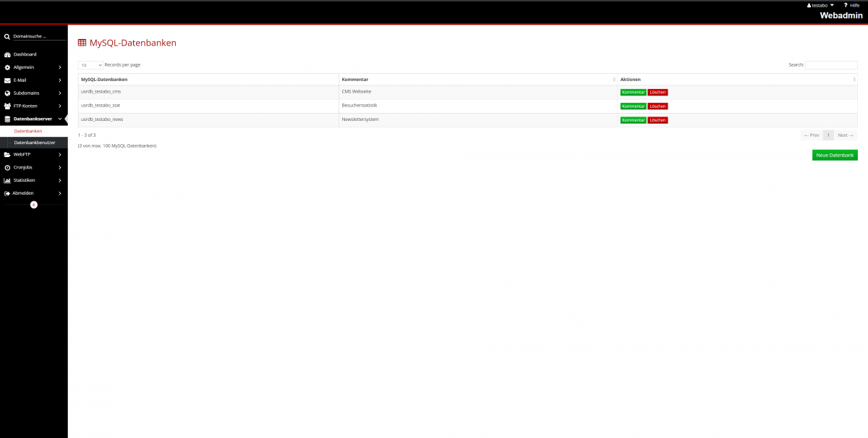
Task: Click the FTP-Konten users icon
Action: tap(7, 106)
